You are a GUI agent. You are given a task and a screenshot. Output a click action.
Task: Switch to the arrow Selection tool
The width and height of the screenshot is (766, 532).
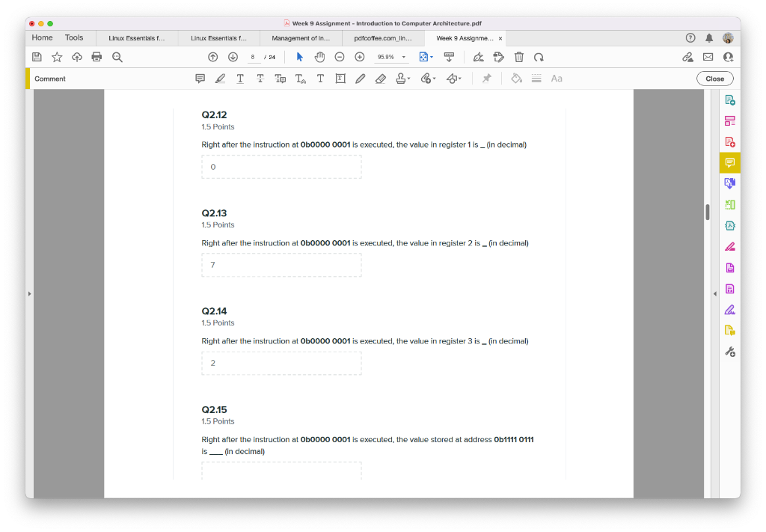(299, 57)
